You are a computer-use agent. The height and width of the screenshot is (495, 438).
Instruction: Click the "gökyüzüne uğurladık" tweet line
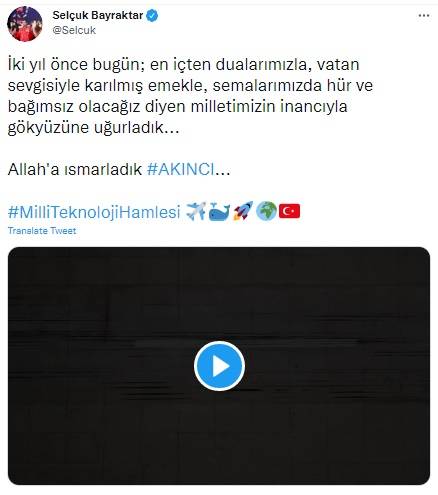coord(94,128)
